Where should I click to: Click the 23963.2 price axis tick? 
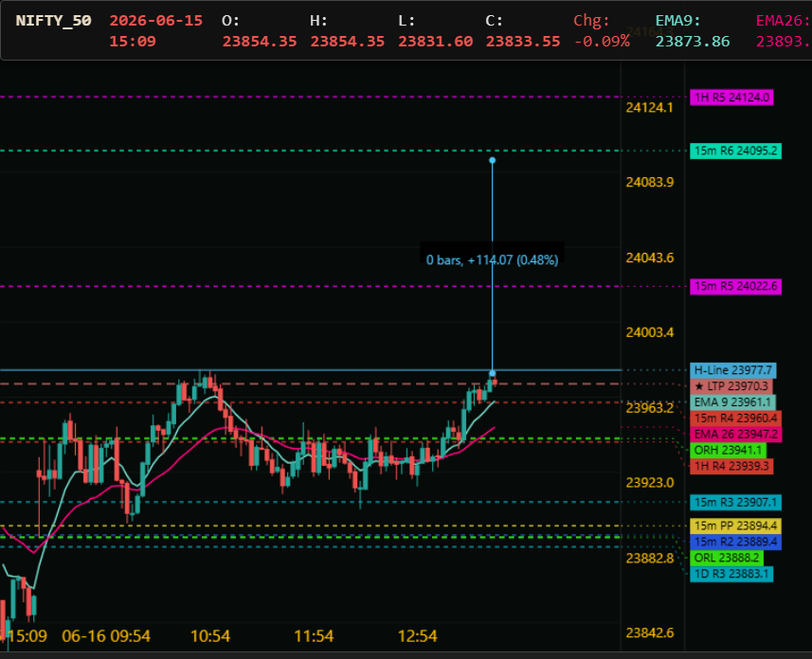coord(649,408)
